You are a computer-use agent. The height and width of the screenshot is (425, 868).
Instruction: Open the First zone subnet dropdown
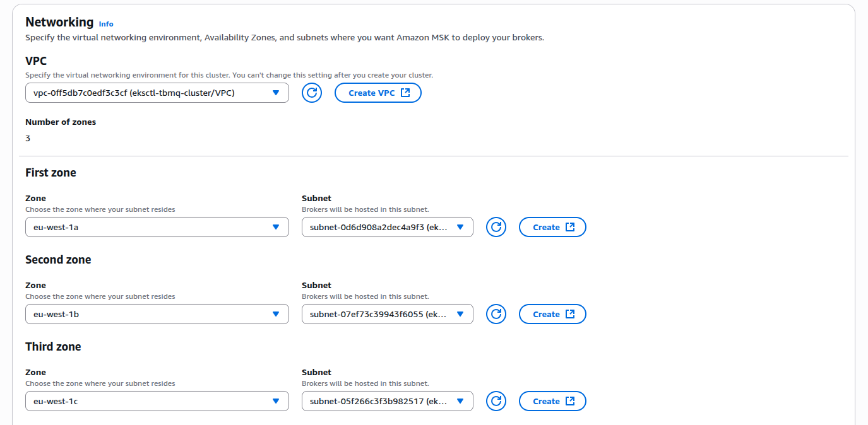click(x=387, y=227)
